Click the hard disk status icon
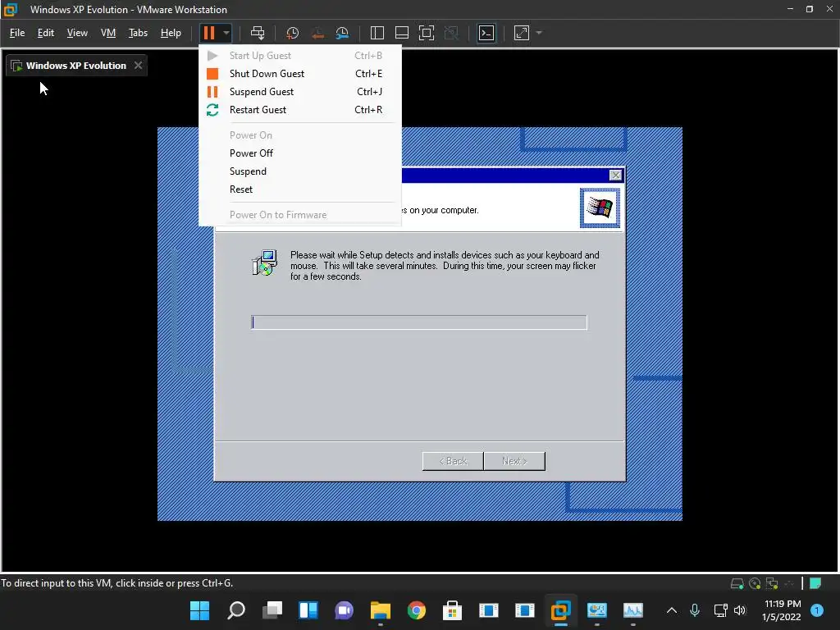This screenshot has height=630, width=840. (x=737, y=583)
